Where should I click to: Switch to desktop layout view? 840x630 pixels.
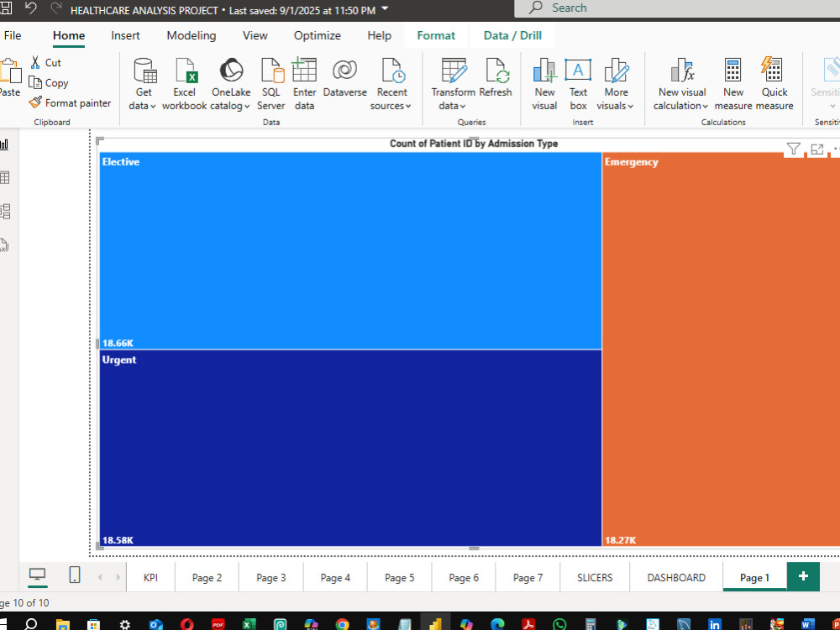[38, 575]
